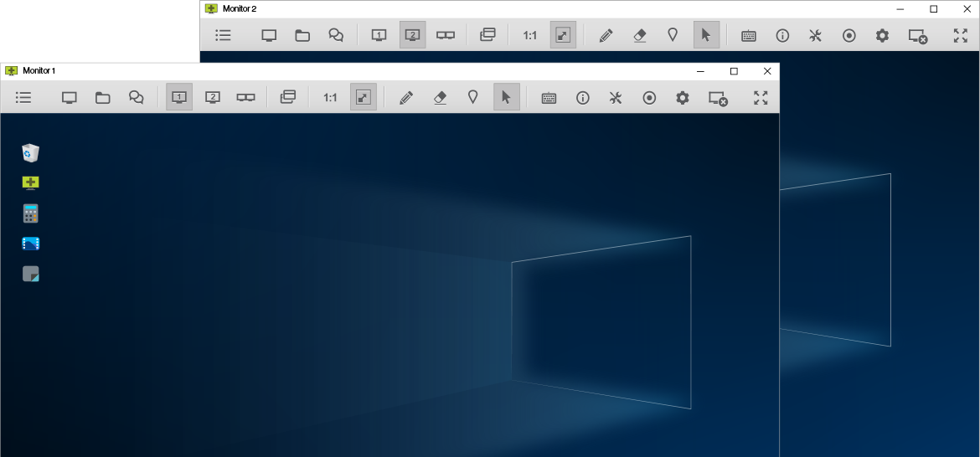
Task: Select the Sticky Notes desktop icon
Action: coord(31,274)
